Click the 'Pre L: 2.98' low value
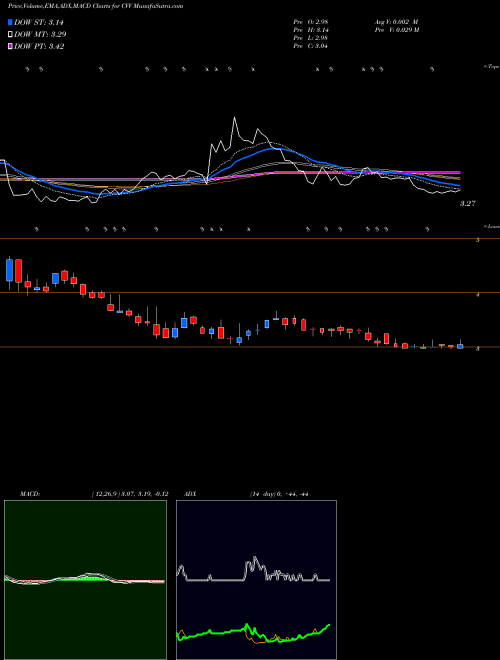This screenshot has height=660, width=500. [311, 37]
